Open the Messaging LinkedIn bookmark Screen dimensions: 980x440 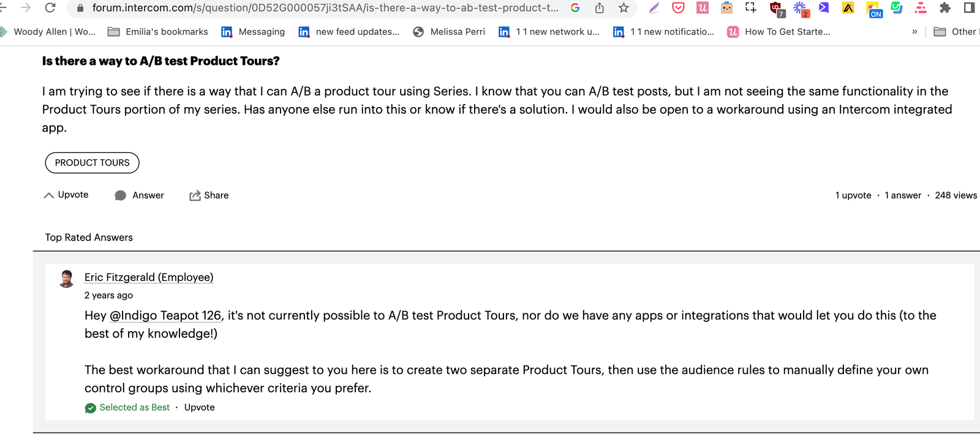(253, 32)
